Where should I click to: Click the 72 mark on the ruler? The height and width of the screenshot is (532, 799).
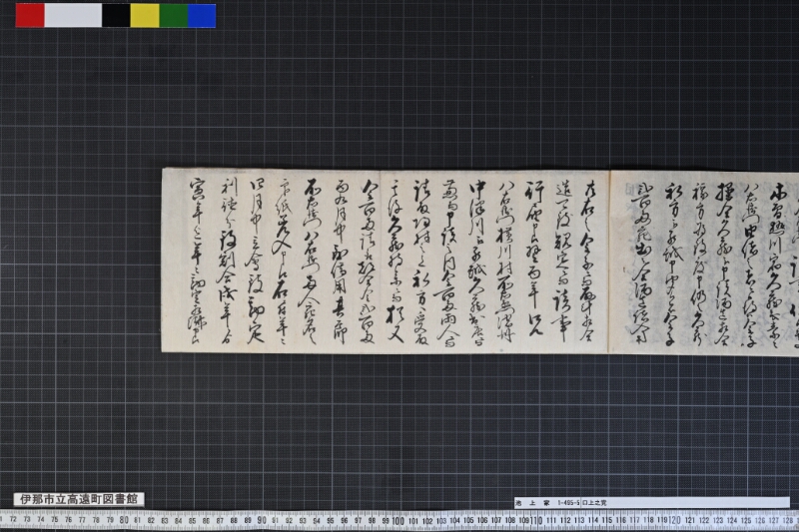coord(13,520)
